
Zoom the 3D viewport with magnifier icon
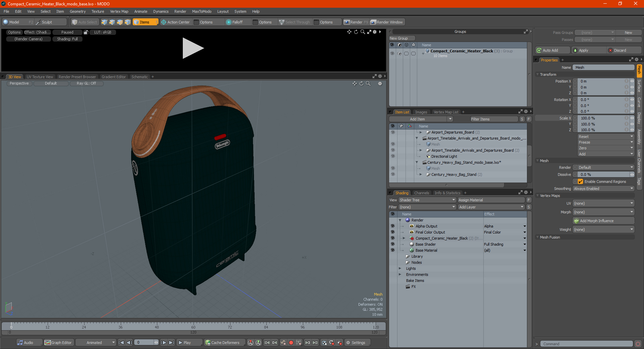(368, 84)
